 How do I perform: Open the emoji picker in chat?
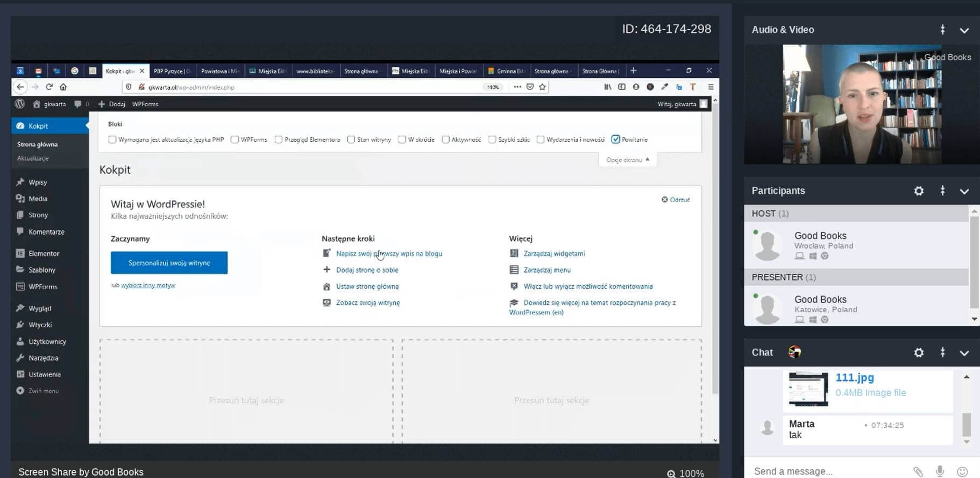click(963, 472)
